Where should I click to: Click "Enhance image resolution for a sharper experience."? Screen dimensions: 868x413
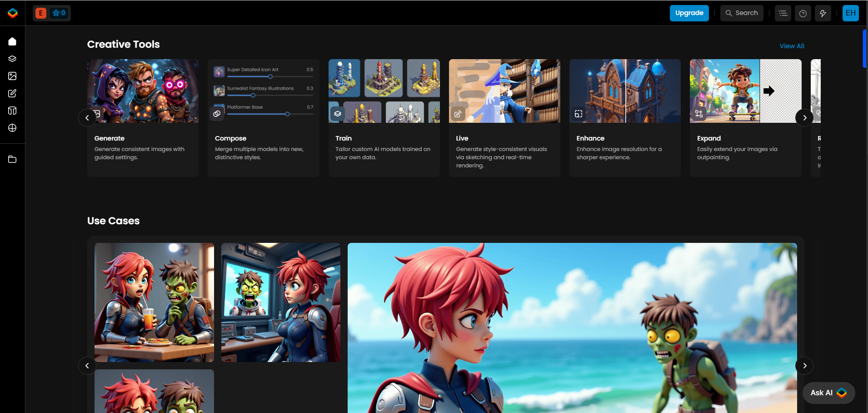tap(619, 153)
